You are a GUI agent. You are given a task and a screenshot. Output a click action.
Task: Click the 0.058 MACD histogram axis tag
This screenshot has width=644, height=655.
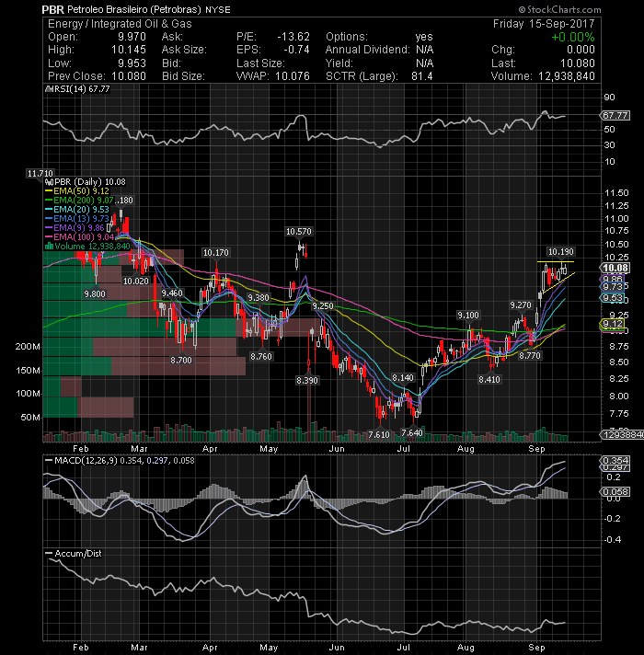(615, 491)
